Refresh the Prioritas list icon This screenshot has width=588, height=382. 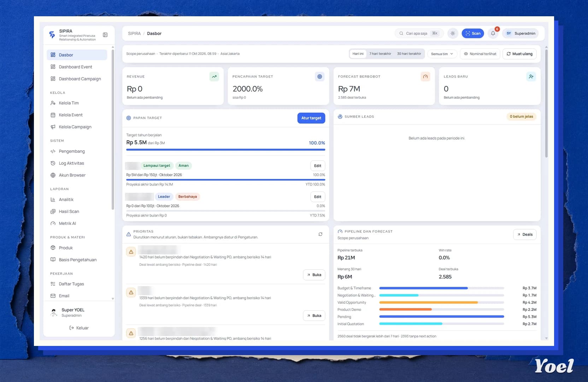coord(321,234)
